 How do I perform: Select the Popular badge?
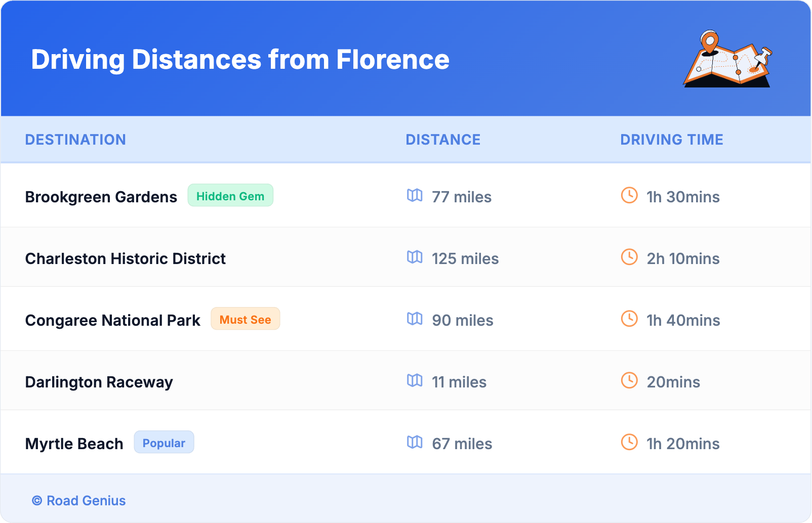coord(164,443)
